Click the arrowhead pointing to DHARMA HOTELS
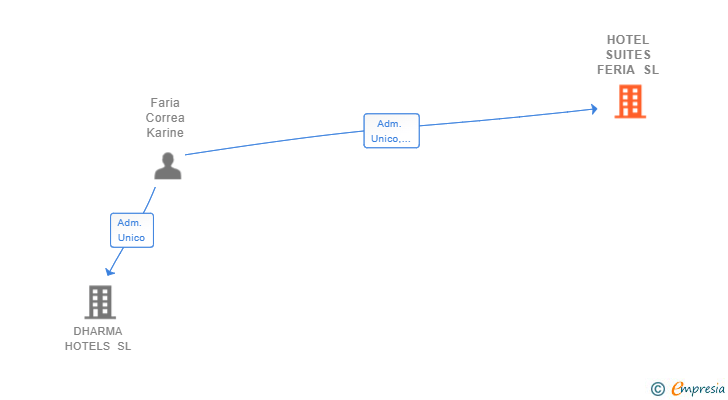The width and height of the screenshot is (728, 400). pos(110,271)
